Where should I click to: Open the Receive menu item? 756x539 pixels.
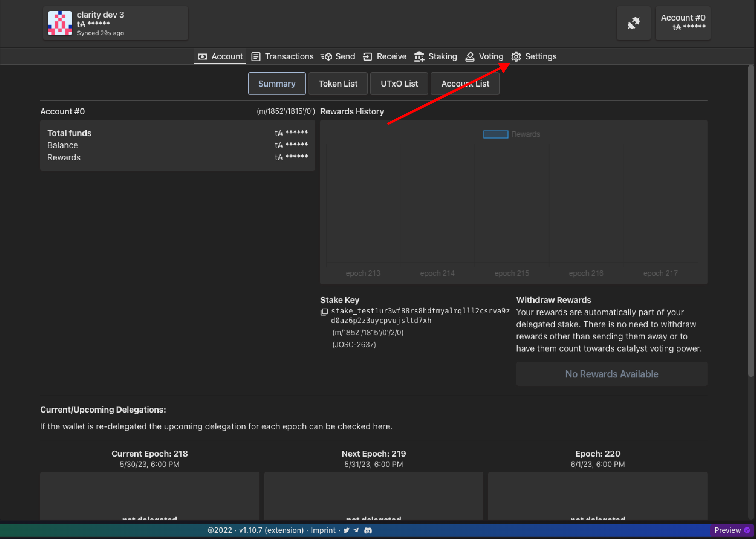click(385, 56)
